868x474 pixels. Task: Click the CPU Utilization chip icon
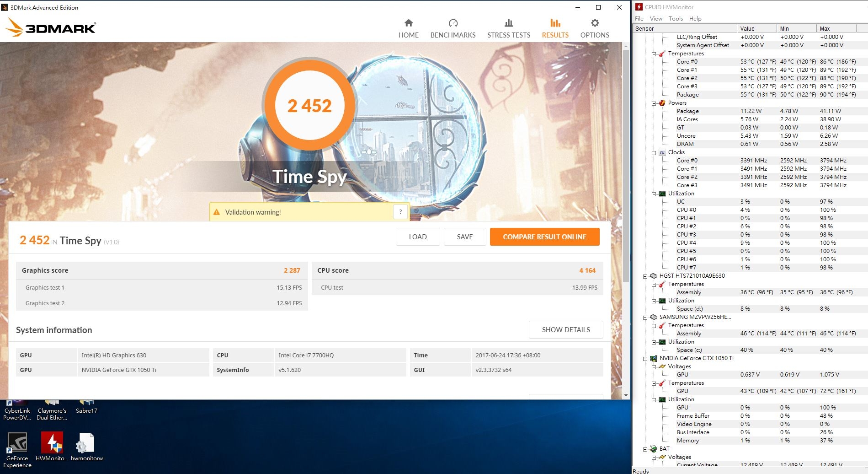point(662,194)
